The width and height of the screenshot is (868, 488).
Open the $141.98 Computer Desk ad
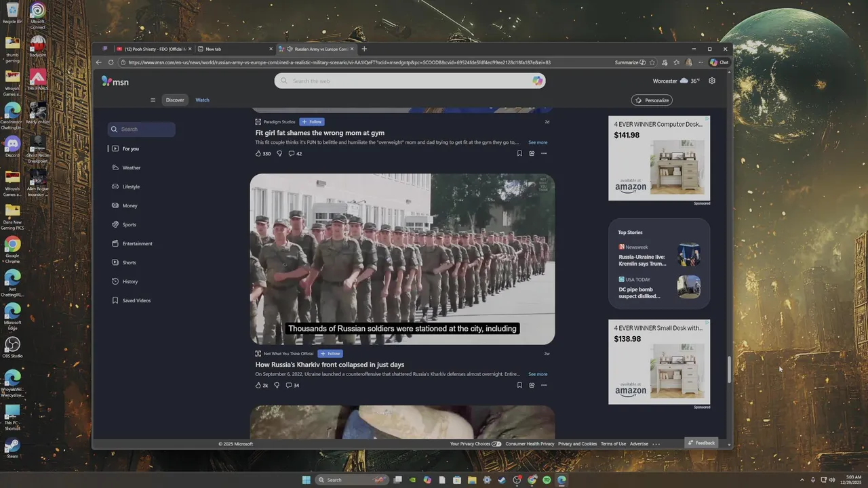tap(659, 158)
